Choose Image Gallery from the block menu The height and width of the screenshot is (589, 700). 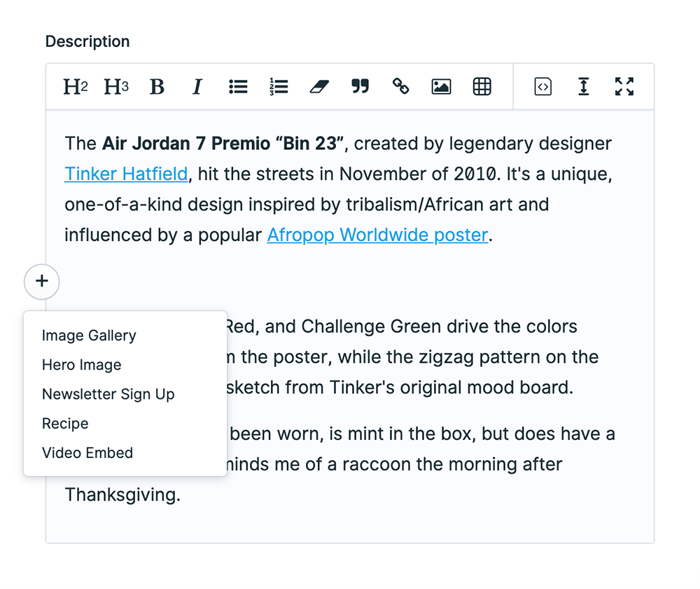(x=89, y=335)
